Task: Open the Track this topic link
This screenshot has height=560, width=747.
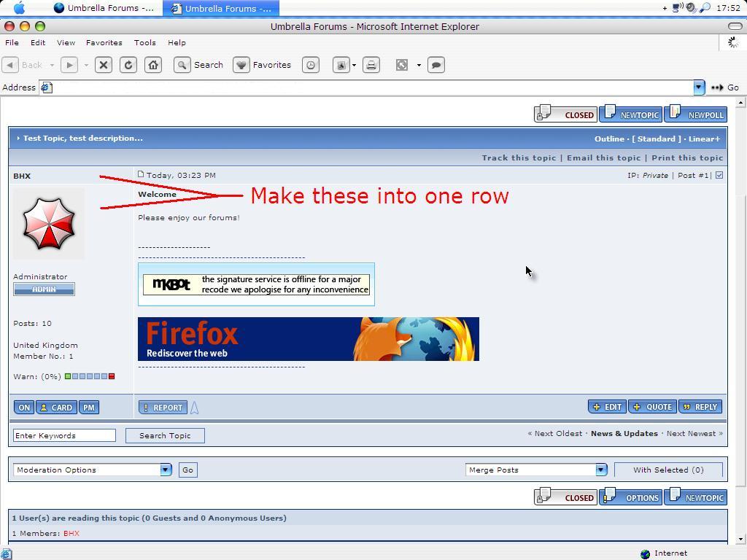Action: 519,157
